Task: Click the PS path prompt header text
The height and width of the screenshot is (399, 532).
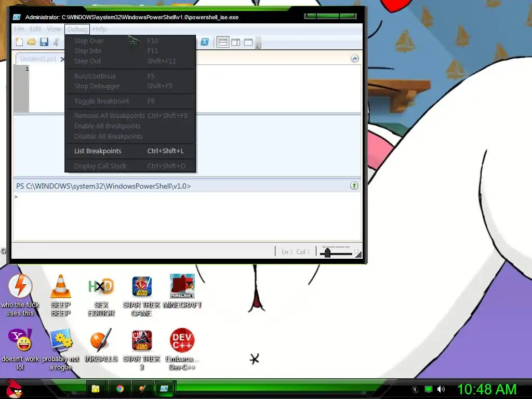Action: tap(103, 186)
